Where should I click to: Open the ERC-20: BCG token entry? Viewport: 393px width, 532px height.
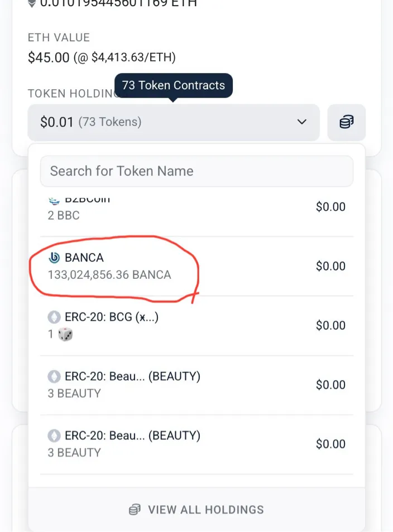pyautogui.click(x=112, y=317)
